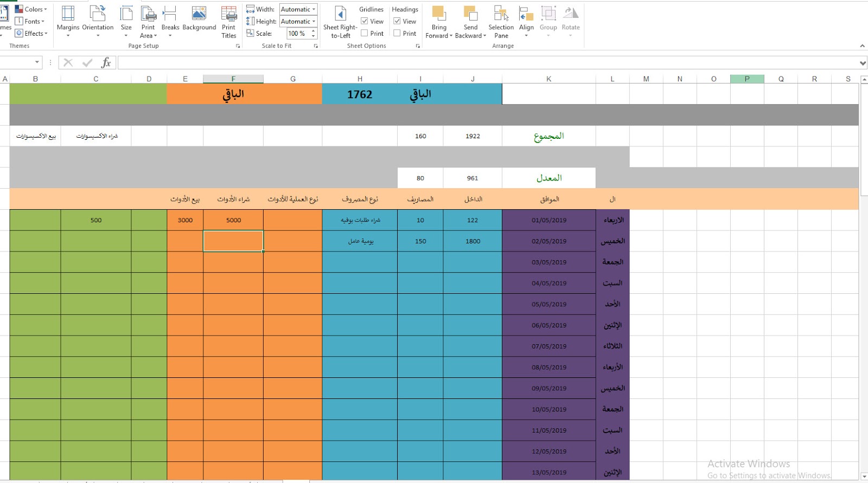Open the Breaks menu

[x=170, y=21]
